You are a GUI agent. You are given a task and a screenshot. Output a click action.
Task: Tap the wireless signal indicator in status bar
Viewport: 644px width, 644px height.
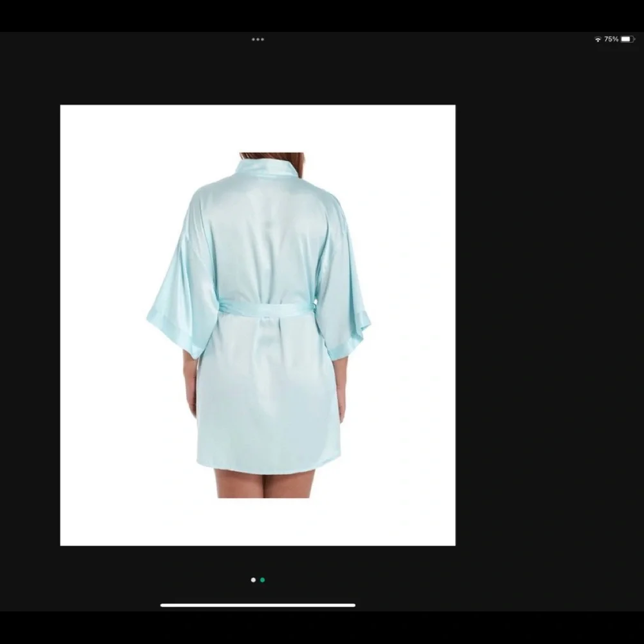point(598,39)
